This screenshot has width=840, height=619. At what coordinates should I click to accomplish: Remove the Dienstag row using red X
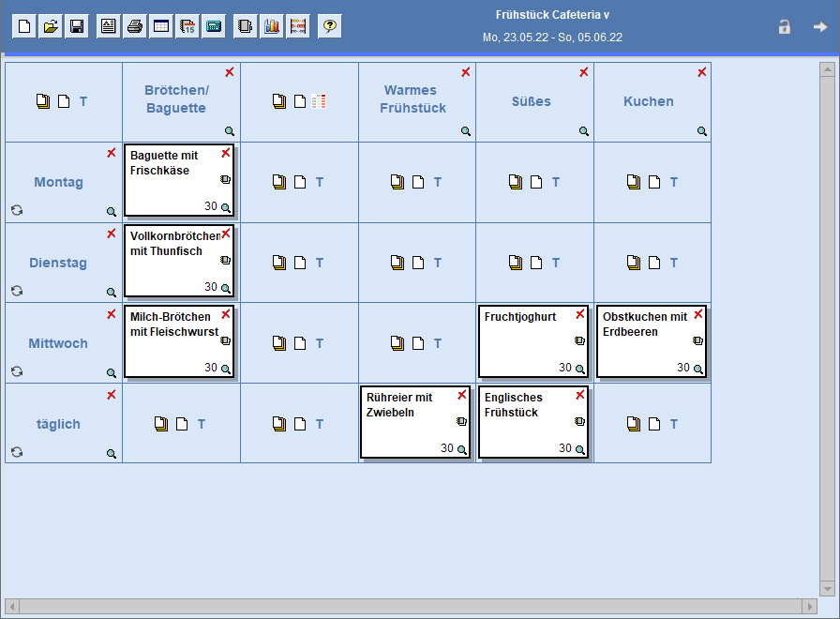coord(112,234)
